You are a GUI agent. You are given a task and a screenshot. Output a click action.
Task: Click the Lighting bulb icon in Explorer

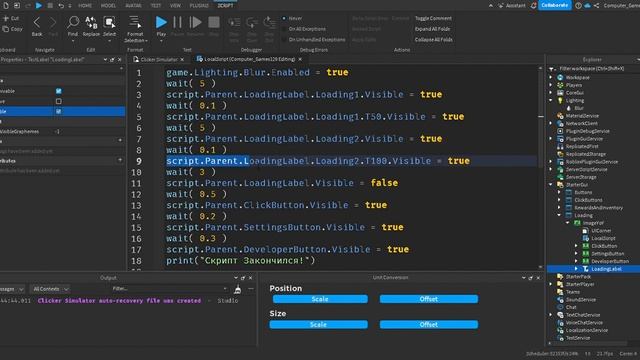click(x=560, y=100)
